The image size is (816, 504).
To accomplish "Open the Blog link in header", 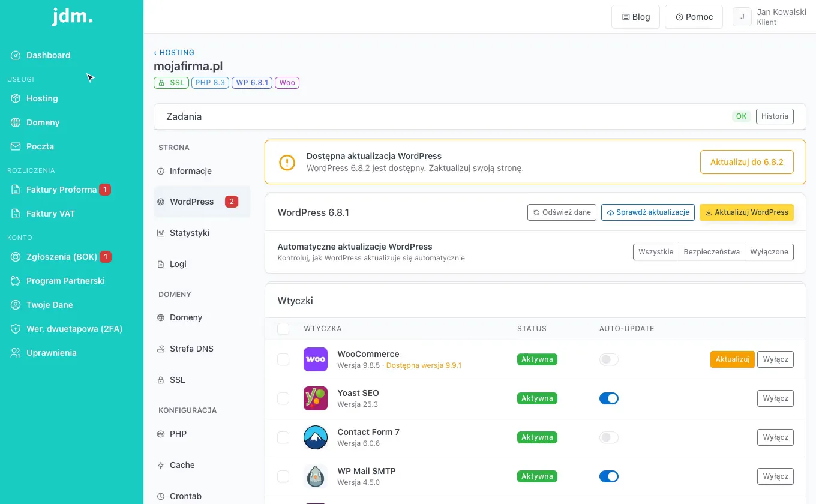I will [636, 17].
